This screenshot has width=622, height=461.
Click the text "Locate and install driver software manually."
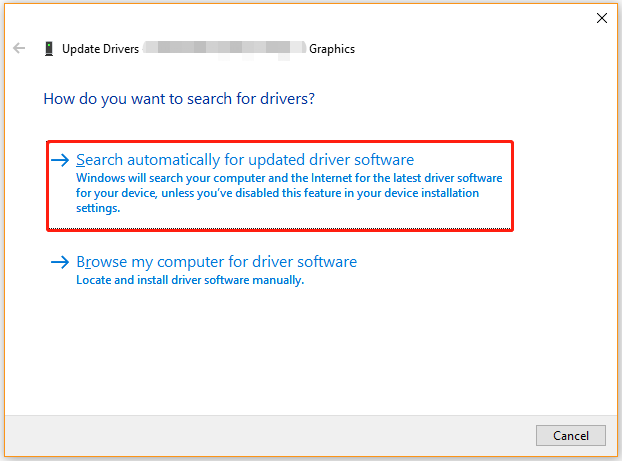[190, 280]
